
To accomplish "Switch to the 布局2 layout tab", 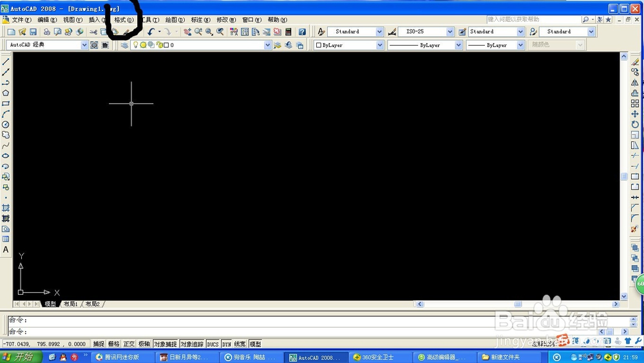I will (x=93, y=304).
